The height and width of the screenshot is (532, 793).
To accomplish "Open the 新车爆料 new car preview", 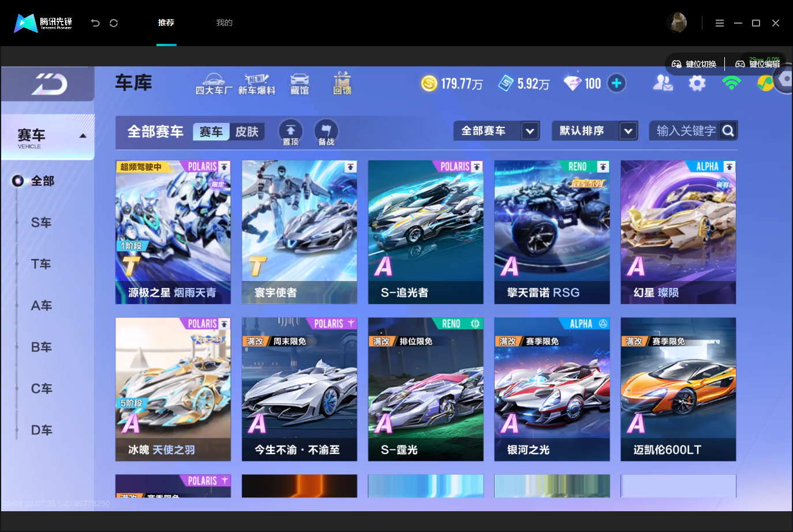I will [257, 84].
